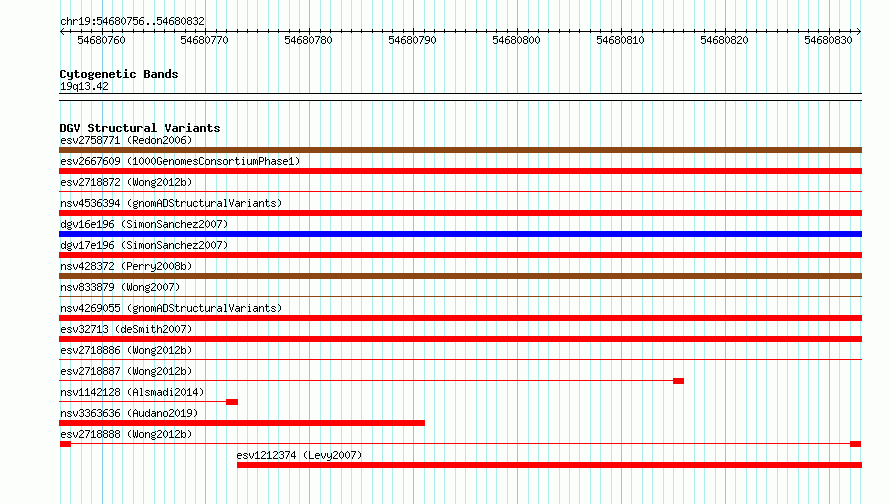Click the red dgv17e196 variant bar
Screen dimensions: 890x504
click(x=460, y=255)
